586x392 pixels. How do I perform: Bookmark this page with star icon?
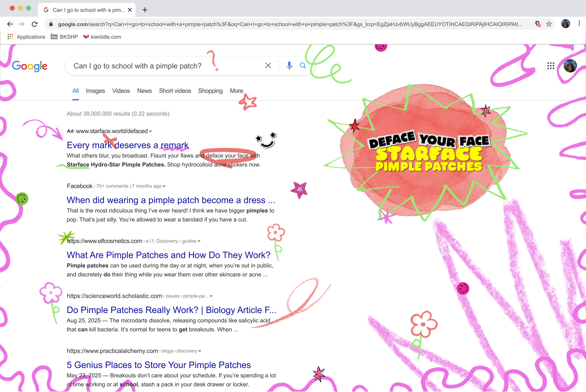(549, 24)
